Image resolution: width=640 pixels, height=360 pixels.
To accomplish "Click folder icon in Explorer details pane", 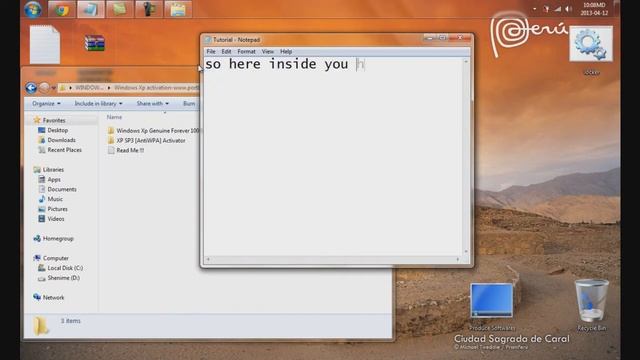I will 40,326.
